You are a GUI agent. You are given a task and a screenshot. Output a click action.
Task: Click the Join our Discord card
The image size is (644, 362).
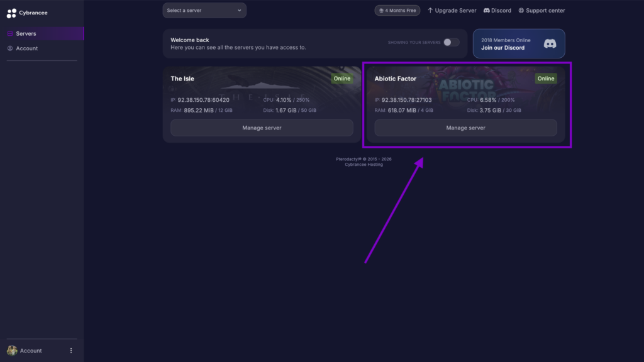pyautogui.click(x=519, y=43)
